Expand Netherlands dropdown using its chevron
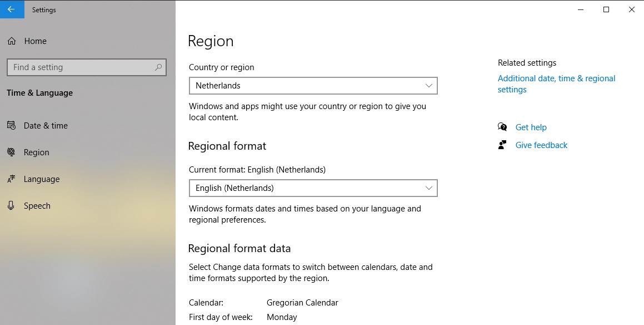The height and width of the screenshot is (325, 644). [x=428, y=86]
